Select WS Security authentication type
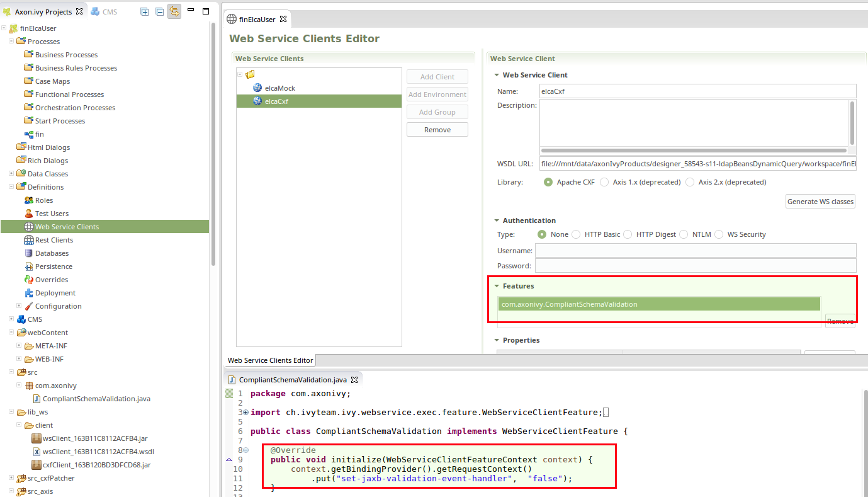868x497 pixels. (x=719, y=234)
